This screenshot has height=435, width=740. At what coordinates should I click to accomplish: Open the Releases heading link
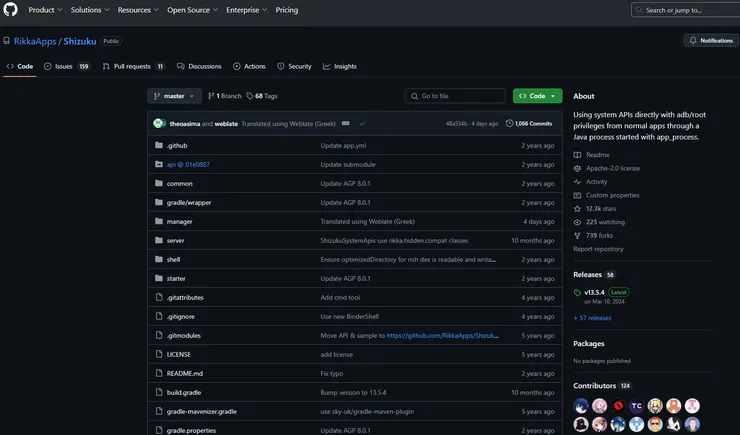point(594,275)
